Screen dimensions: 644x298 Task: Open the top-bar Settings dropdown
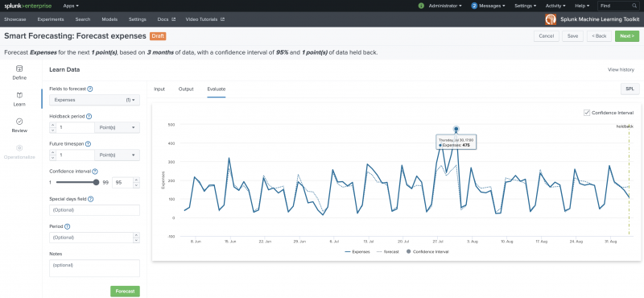pyautogui.click(x=526, y=6)
